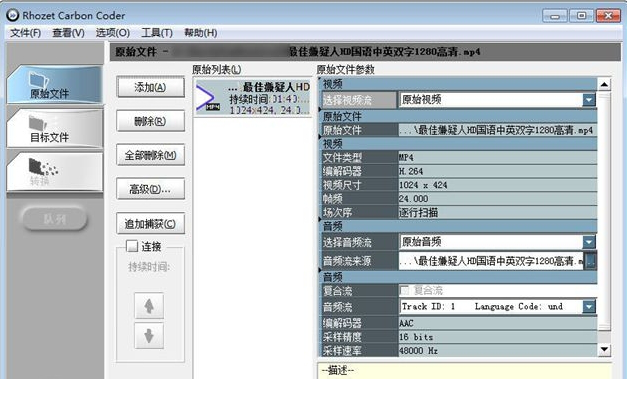
Task: Click the 帧频 24.000 value
Action: tap(497, 198)
